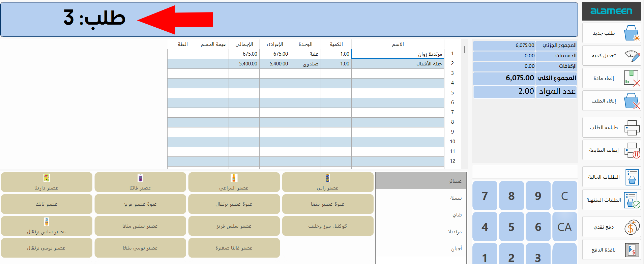The height and width of the screenshot is (264, 644).
Task: Select عصير سلس برتقال product icon
Action: (x=47, y=222)
